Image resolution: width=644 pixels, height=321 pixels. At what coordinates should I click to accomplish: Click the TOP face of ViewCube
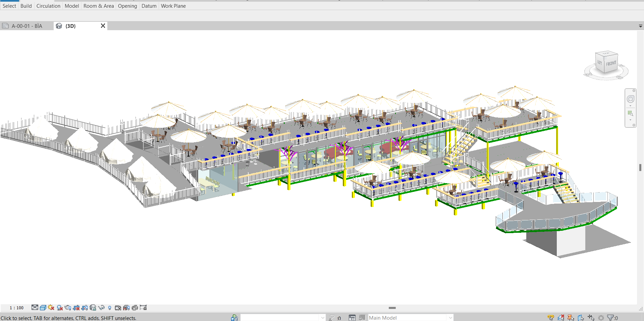(606, 53)
